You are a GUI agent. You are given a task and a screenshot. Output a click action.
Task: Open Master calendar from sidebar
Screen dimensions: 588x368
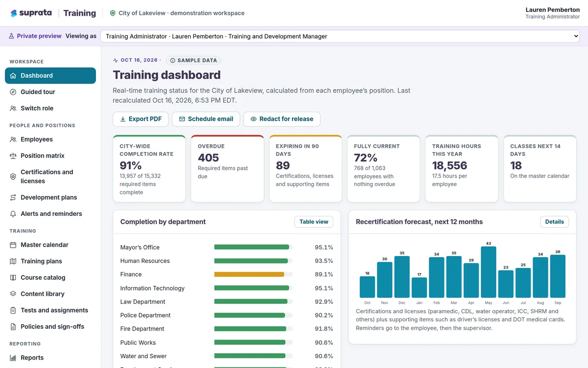[50, 245]
